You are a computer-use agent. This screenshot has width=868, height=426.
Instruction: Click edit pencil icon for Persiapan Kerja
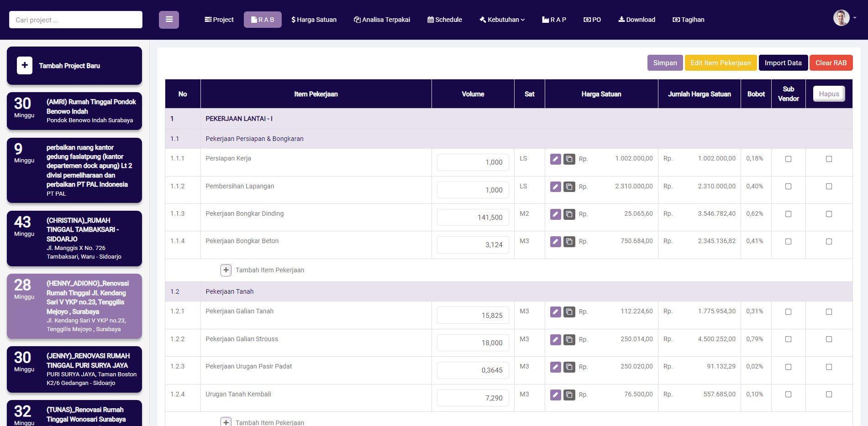[555, 159]
